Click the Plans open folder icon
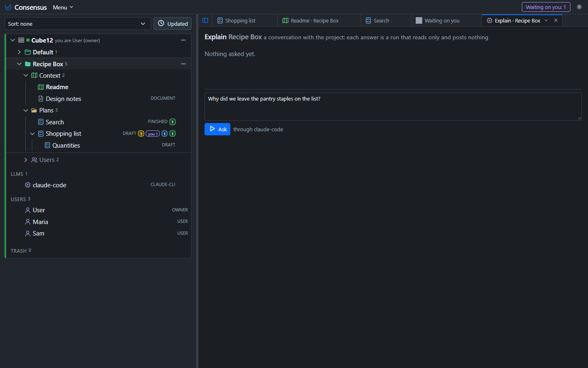Viewport: 588px width, 368px height. (34, 110)
